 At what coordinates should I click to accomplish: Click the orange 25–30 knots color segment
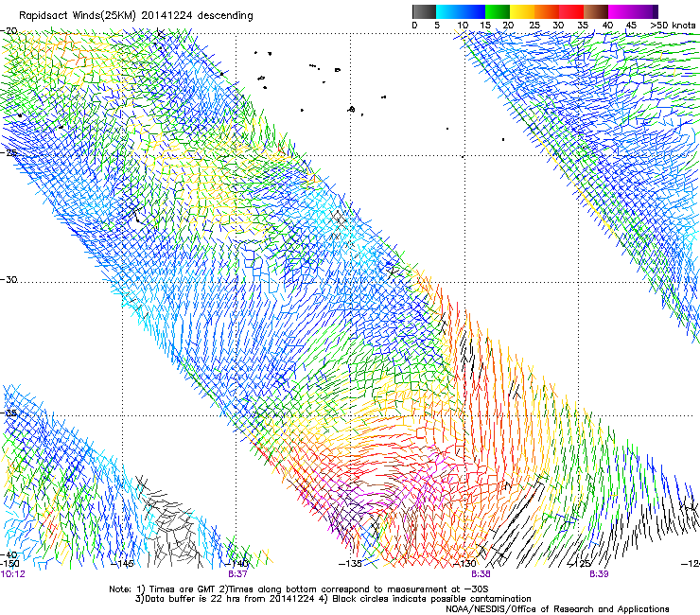coord(547,11)
